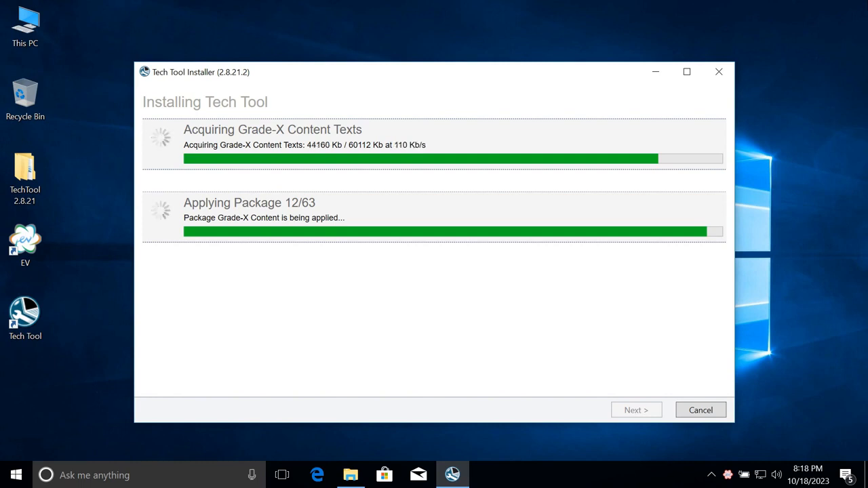Click the greyed-out Next > button
The height and width of the screenshot is (488, 868).
636,410
